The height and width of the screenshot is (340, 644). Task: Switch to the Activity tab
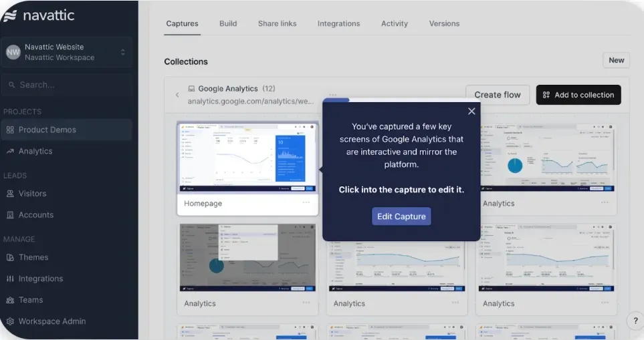pyautogui.click(x=395, y=23)
